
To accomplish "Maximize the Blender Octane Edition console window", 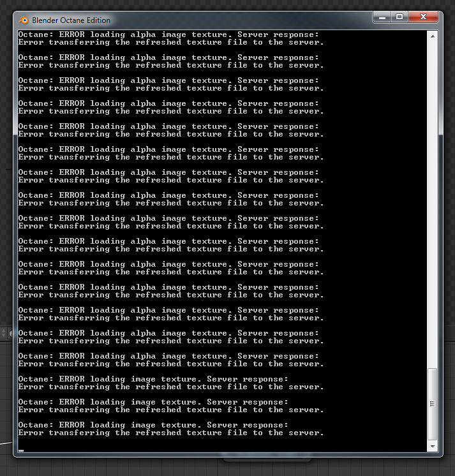I will (399, 17).
